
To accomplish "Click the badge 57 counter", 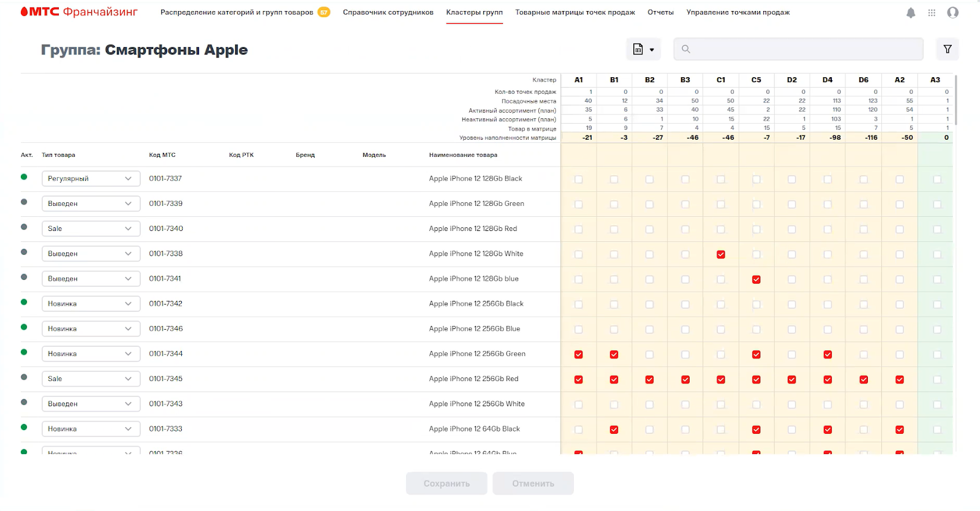I will coord(324,12).
